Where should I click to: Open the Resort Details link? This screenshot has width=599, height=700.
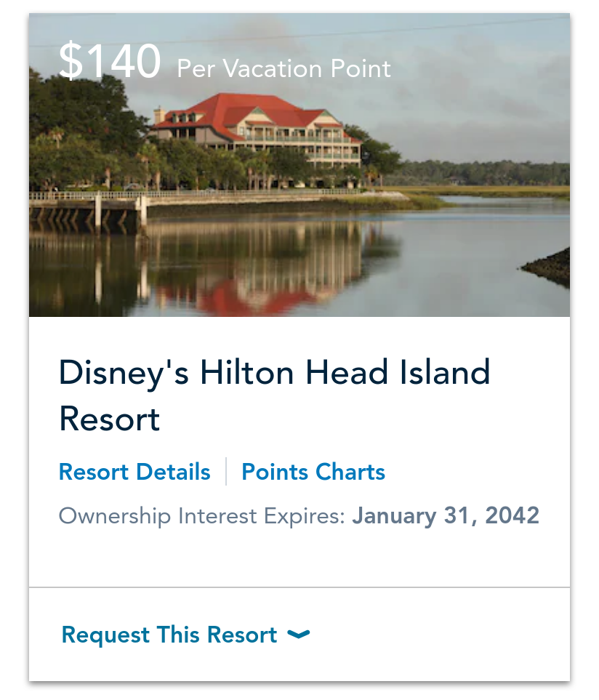pos(134,472)
